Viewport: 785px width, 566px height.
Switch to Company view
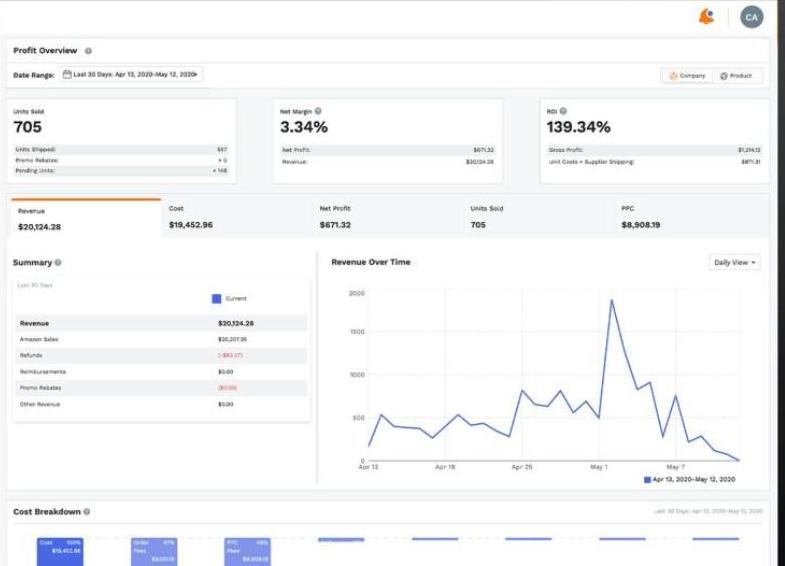click(x=687, y=76)
